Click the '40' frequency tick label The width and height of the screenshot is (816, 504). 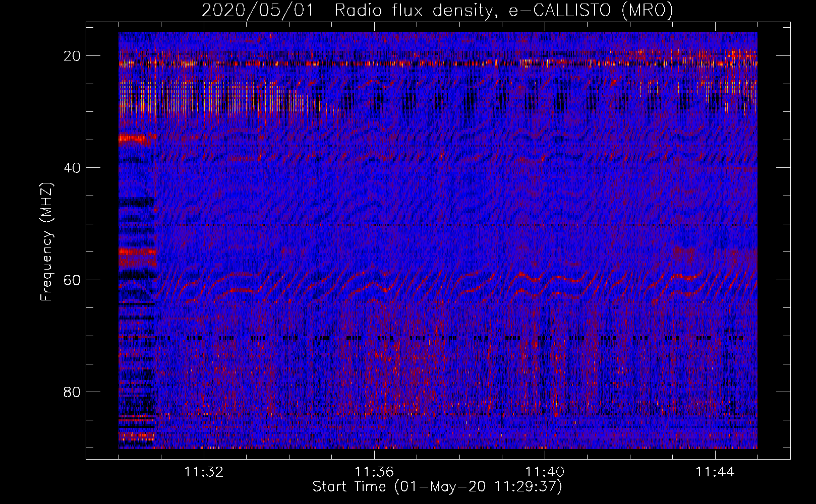(72, 167)
